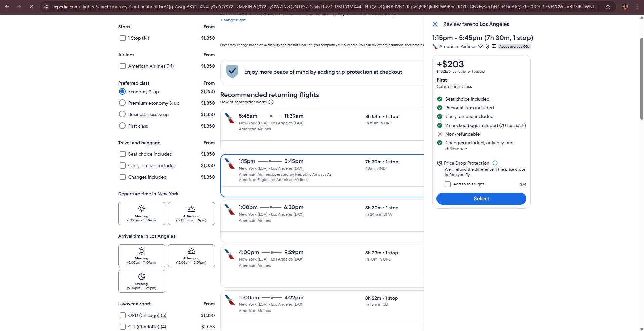Add Price Drop Protection to this flight

447,184
